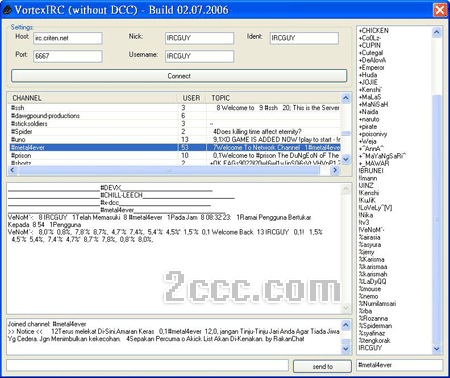Click the message text input box
The image size is (450, 378).
click(147, 365)
